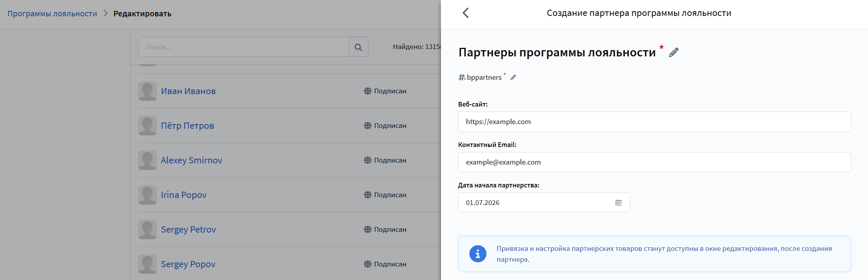Click the search magnifier button
Image resolution: width=868 pixels, height=280 pixels.
(358, 47)
